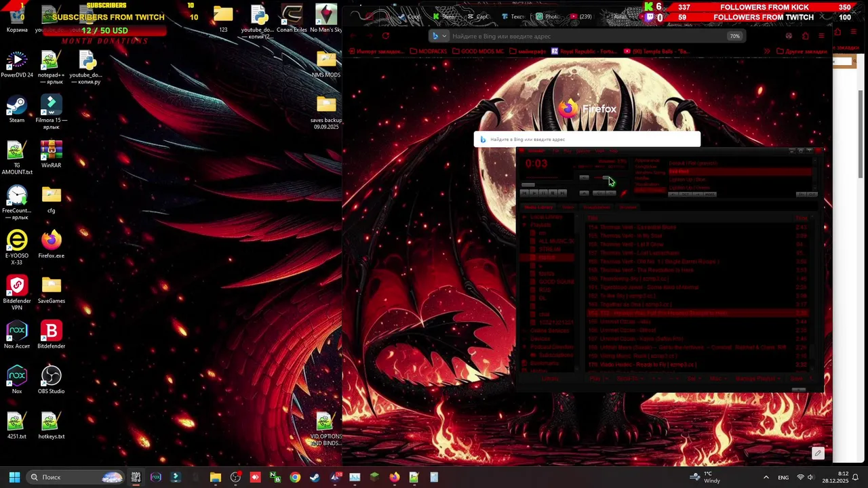Open the player's File menu
Image resolution: width=868 pixels, height=488 pixels.
tap(555, 150)
